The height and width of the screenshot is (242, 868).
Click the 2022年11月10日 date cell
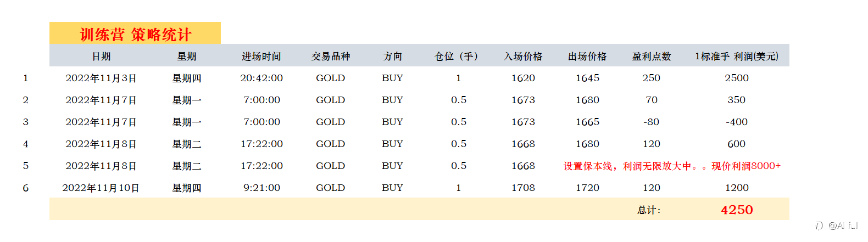101,188
